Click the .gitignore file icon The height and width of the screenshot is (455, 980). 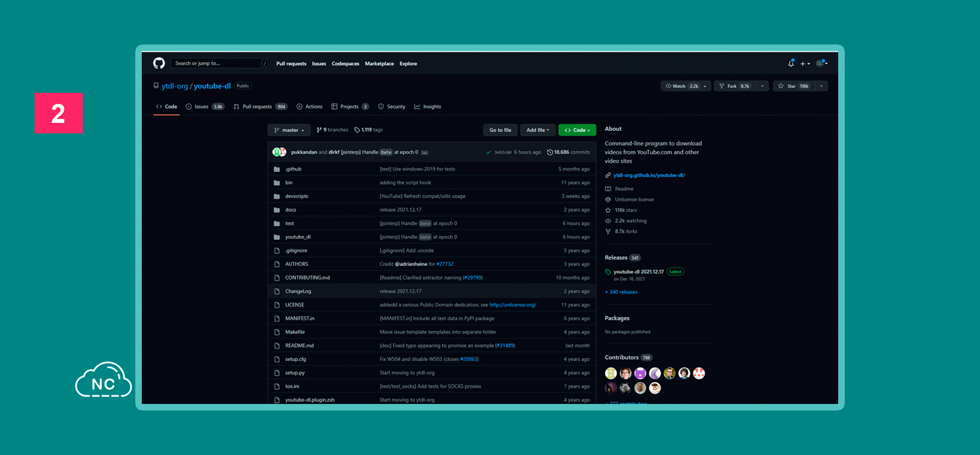click(x=277, y=250)
